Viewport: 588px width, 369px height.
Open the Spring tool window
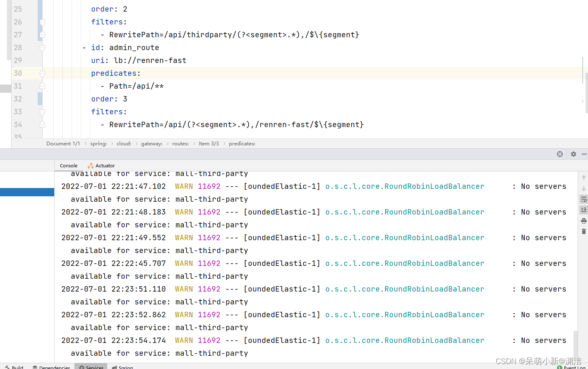122,367
